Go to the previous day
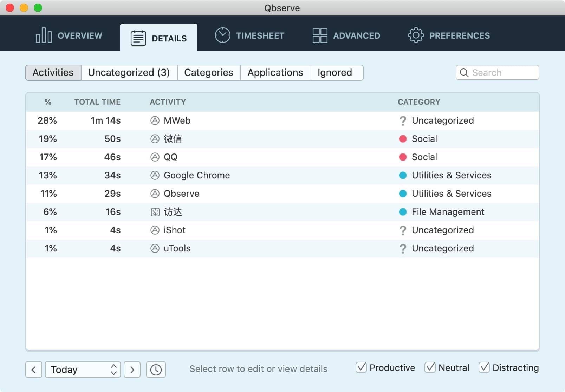Viewport: 565px width, 392px height. click(34, 370)
